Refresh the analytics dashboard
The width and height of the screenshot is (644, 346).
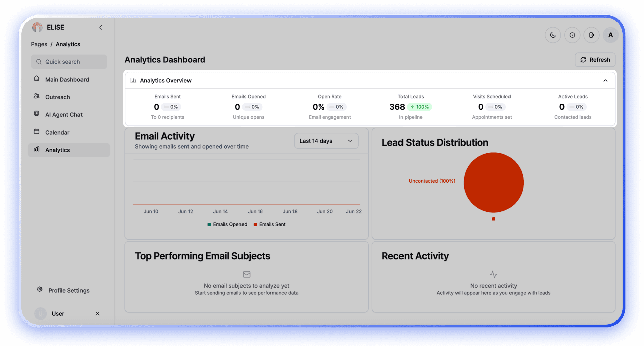point(595,60)
